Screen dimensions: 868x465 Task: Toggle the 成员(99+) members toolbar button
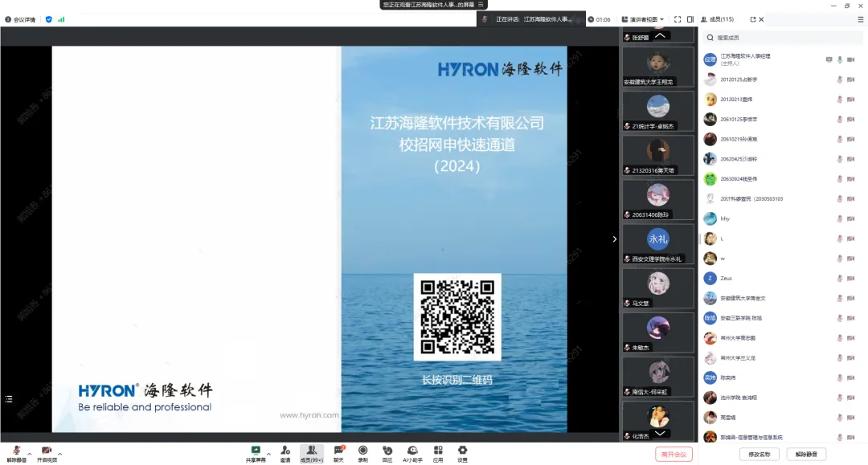[311, 454]
